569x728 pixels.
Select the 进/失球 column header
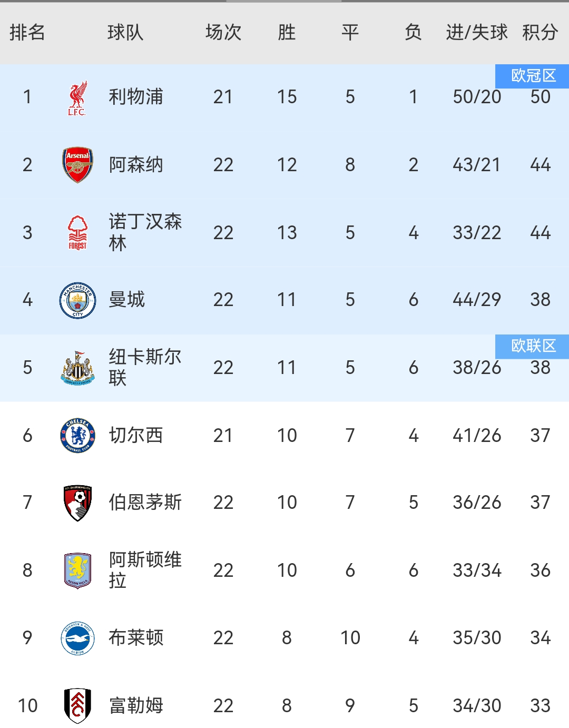(x=477, y=33)
